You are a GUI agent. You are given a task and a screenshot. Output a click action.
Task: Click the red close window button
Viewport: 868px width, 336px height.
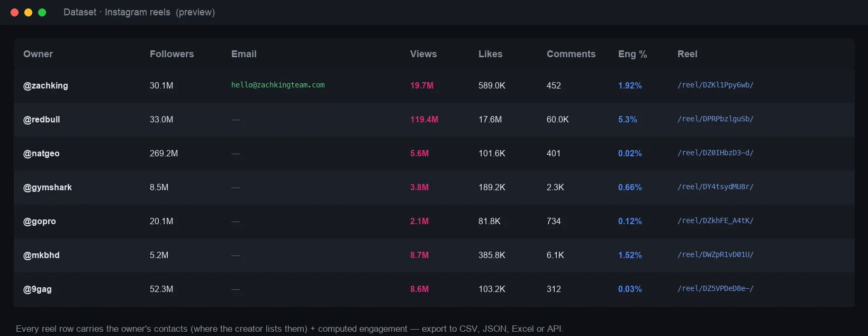15,12
